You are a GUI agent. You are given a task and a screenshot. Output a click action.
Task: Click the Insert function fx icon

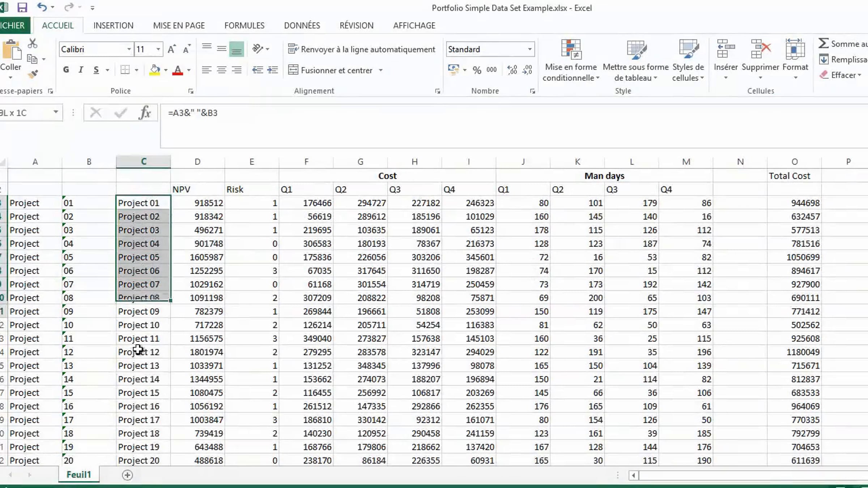pos(145,113)
